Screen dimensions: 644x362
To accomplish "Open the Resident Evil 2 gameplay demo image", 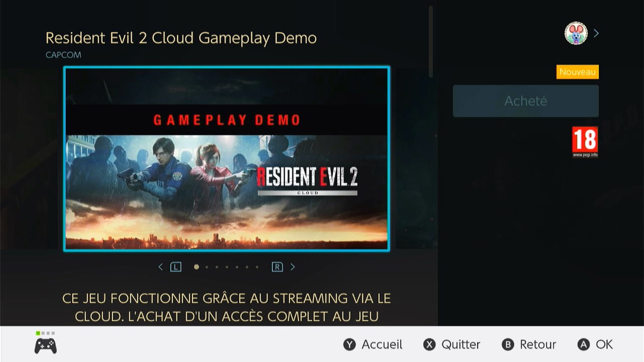I will click(x=226, y=159).
